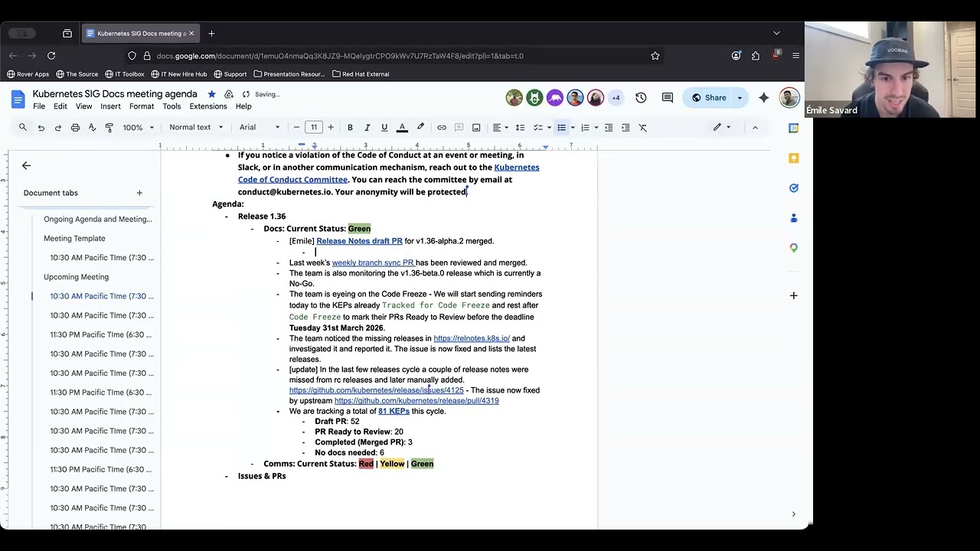Open Release Notes draft PR link

pos(359,241)
